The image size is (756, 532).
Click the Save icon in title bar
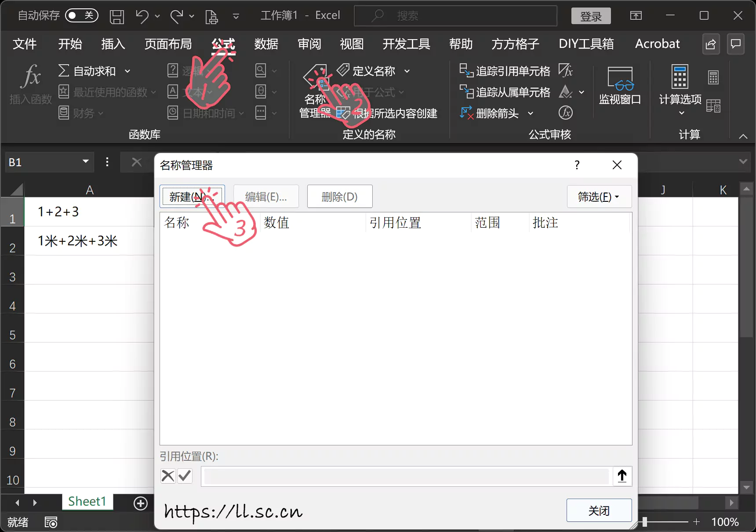pyautogui.click(x=117, y=17)
